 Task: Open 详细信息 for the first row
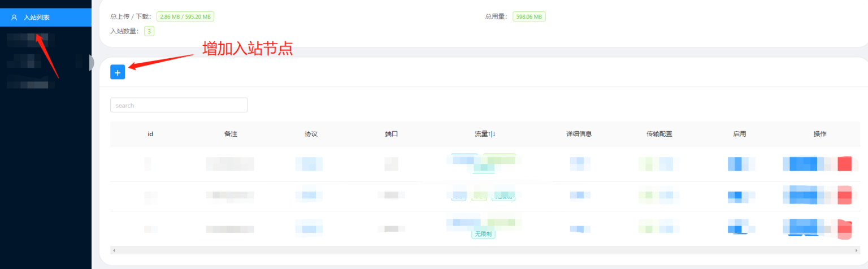(579, 164)
